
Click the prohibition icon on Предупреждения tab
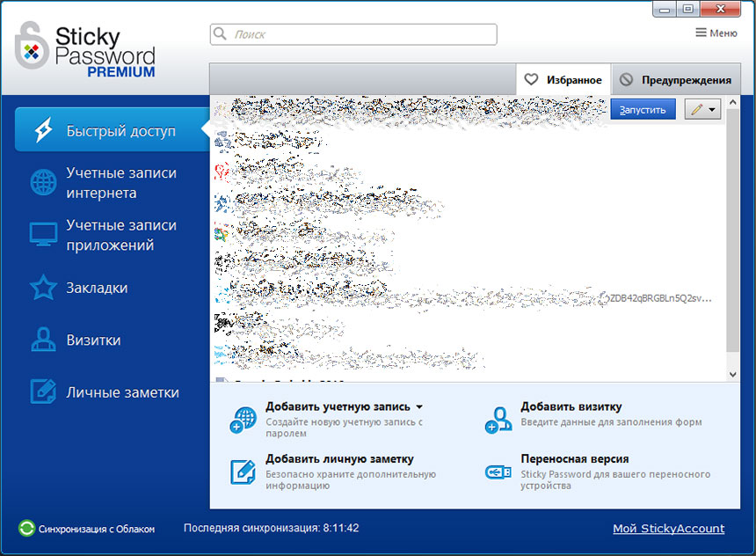click(626, 79)
